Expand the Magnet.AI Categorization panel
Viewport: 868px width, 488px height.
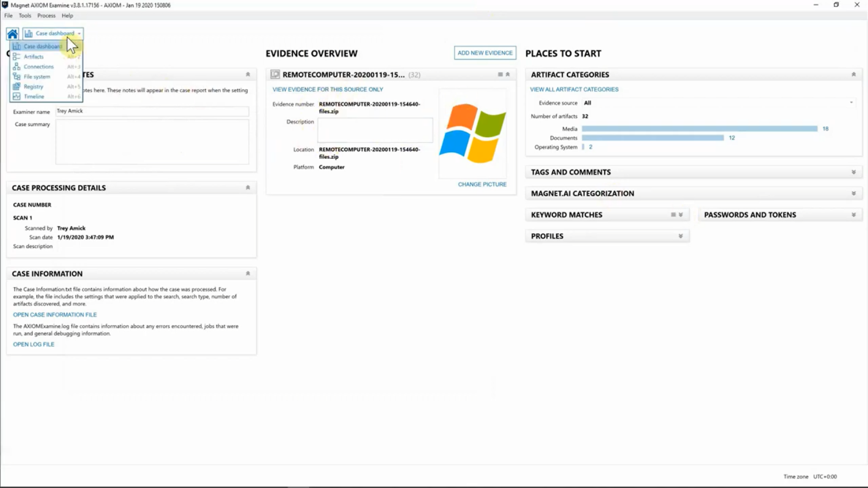[x=853, y=194]
